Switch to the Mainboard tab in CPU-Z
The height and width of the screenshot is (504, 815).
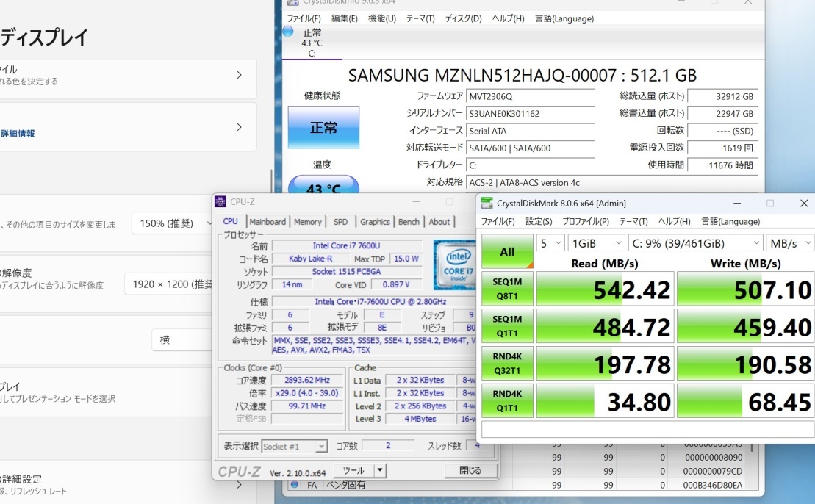[x=268, y=222]
